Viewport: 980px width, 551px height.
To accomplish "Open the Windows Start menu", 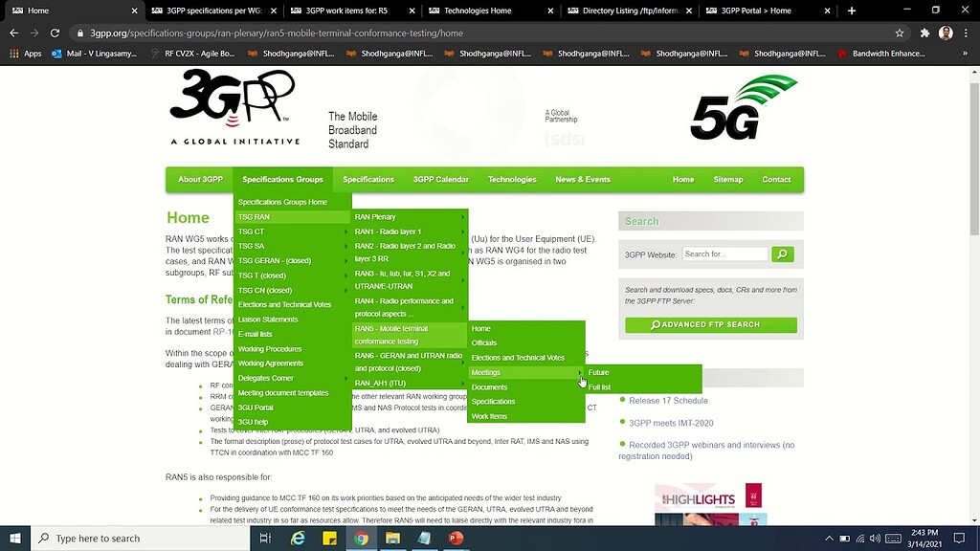I will 15,538.
